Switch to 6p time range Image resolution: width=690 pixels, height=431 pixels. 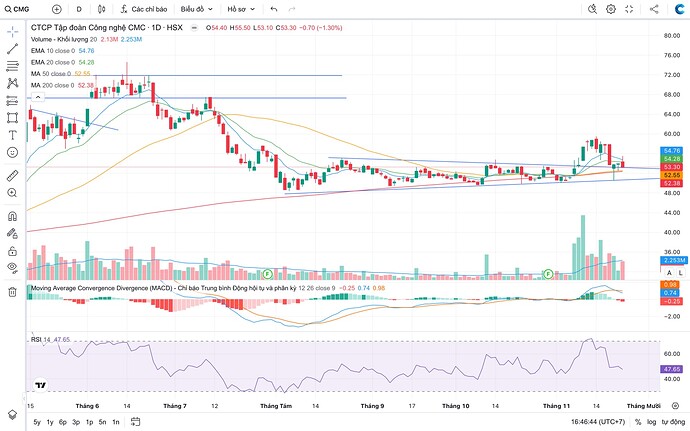63,422
